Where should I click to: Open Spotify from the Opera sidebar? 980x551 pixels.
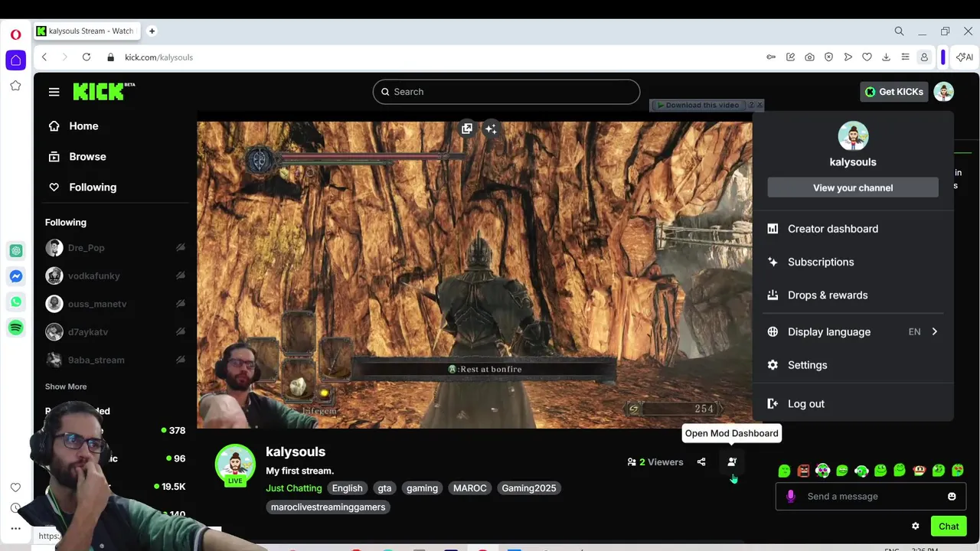[x=15, y=328]
